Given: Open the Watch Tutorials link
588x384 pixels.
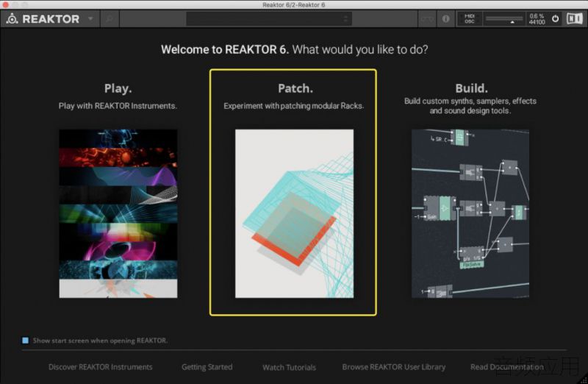Looking at the screenshot, I should [x=289, y=368].
